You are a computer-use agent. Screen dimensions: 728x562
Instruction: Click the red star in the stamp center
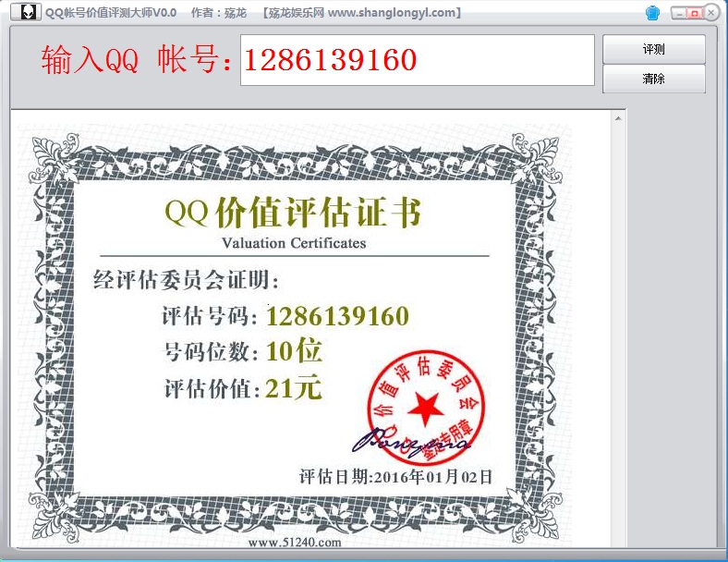(426, 404)
